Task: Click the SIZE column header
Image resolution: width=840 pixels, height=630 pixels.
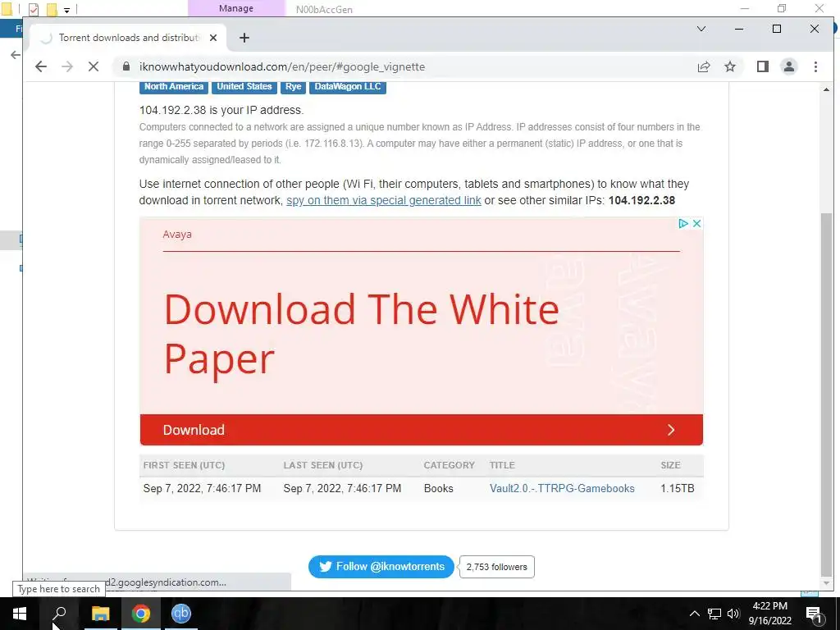Action: 670,465
